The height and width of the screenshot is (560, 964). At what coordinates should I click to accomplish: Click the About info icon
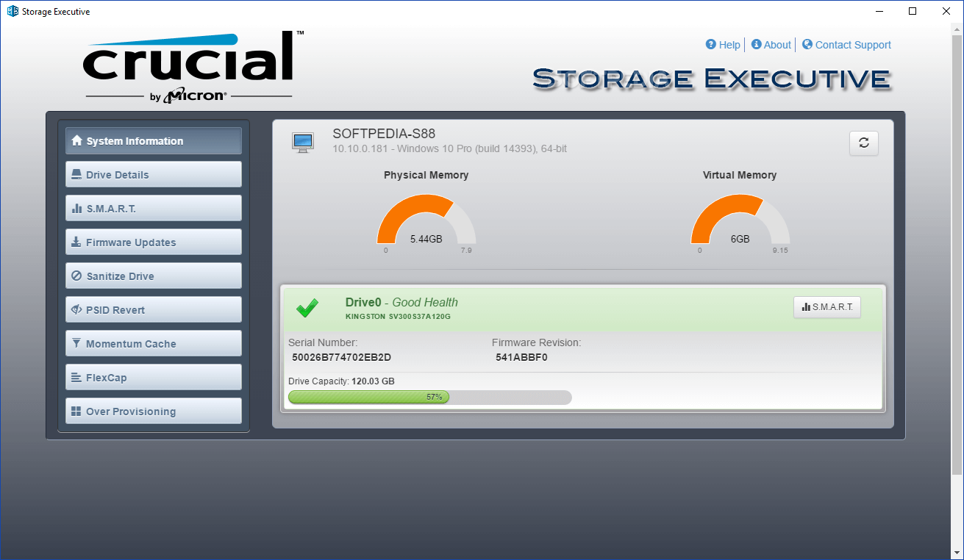[x=756, y=44]
